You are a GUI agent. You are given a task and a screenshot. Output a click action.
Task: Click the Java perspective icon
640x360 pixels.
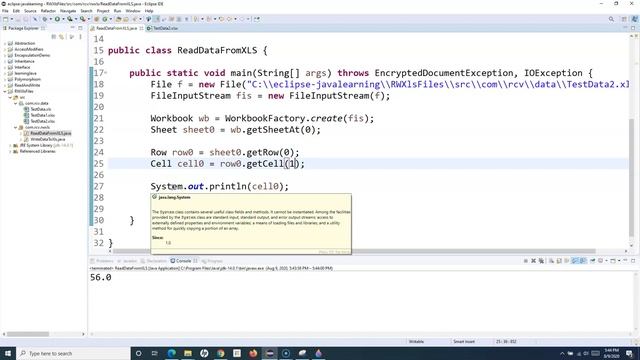[634, 19]
